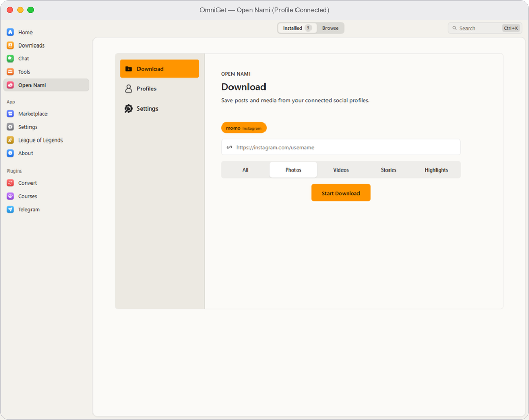Switch to the Browse tab
The image size is (529, 420).
pos(330,28)
